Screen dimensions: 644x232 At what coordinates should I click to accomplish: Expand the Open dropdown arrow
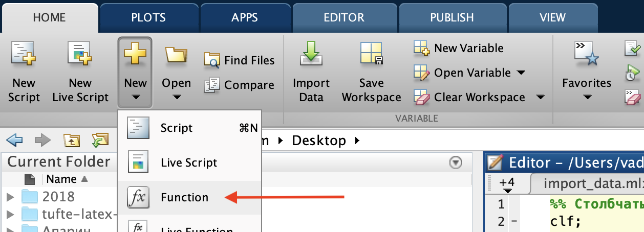click(x=176, y=97)
